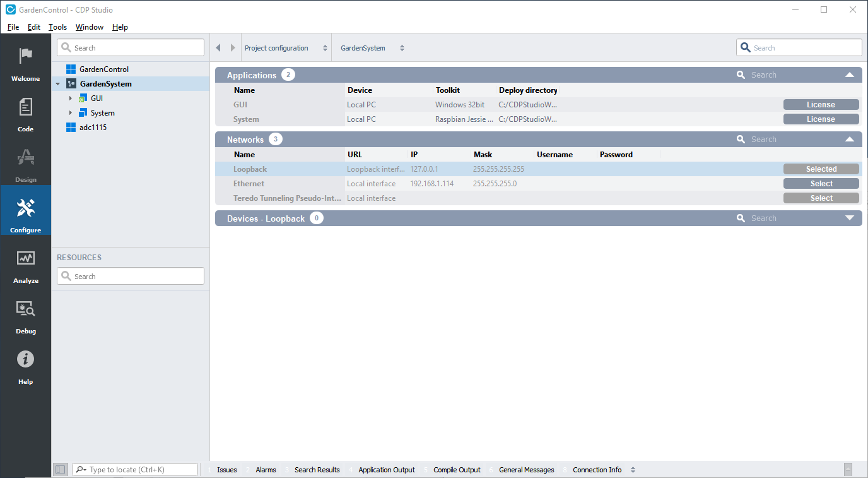Open the Application Output tab
Screen dimensions: 868x478
(x=387, y=470)
